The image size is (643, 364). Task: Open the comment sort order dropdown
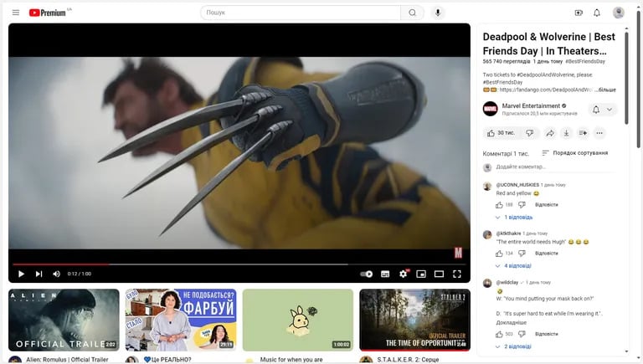[575, 153]
